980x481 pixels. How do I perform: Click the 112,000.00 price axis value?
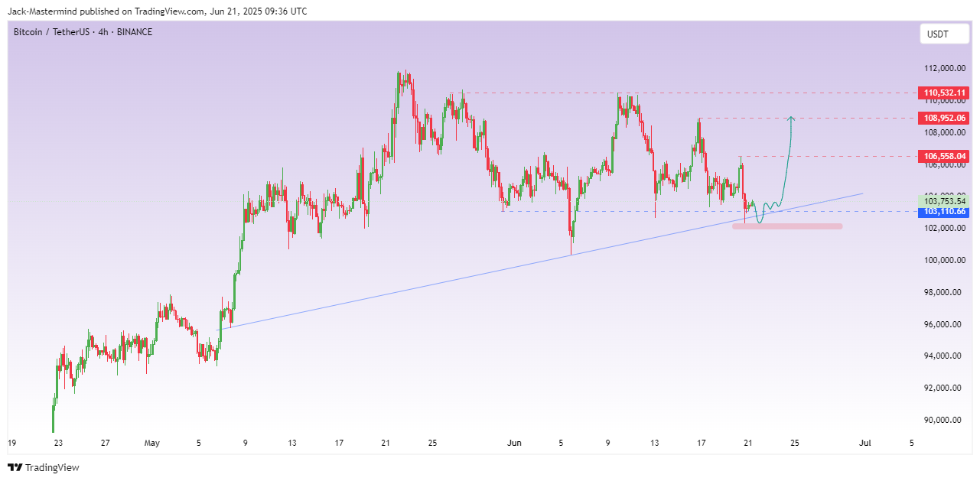(x=946, y=69)
